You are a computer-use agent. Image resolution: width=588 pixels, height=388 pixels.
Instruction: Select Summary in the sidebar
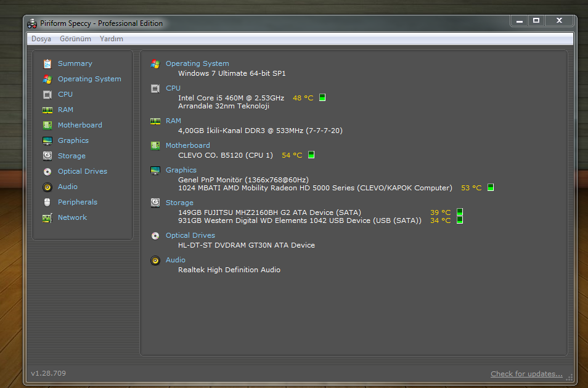[75, 63]
